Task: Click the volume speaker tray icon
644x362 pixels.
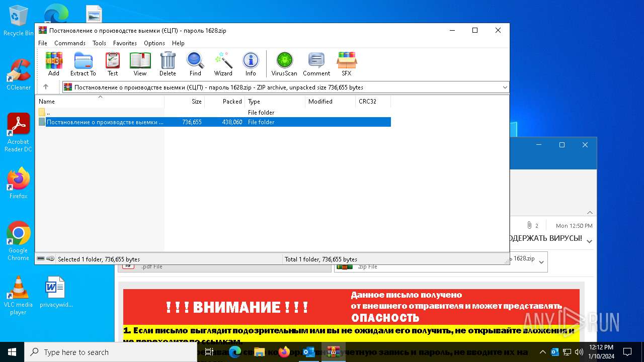Action: (x=579, y=352)
